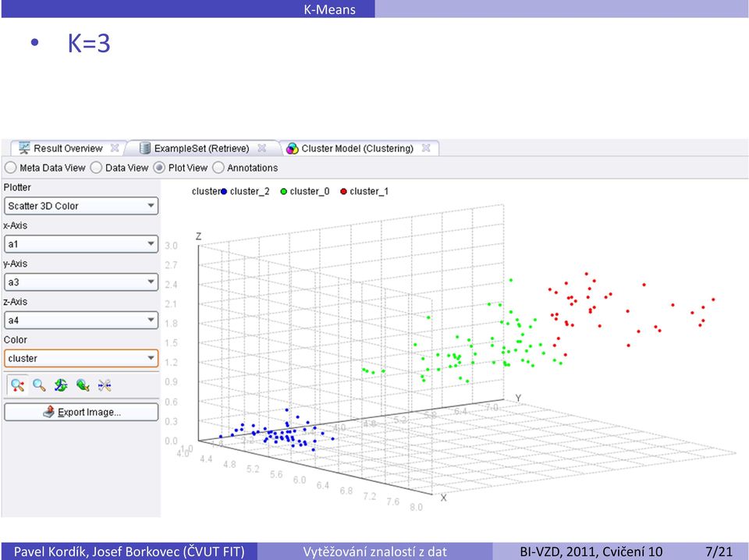Click the Z axis label on plot
This screenshot has height=560, width=749.
[199, 236]
